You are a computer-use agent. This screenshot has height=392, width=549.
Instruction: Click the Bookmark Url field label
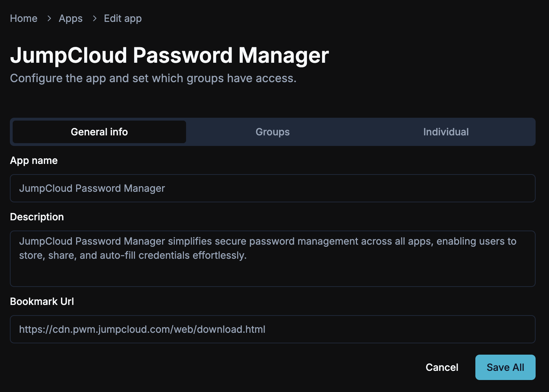(42, 301)
